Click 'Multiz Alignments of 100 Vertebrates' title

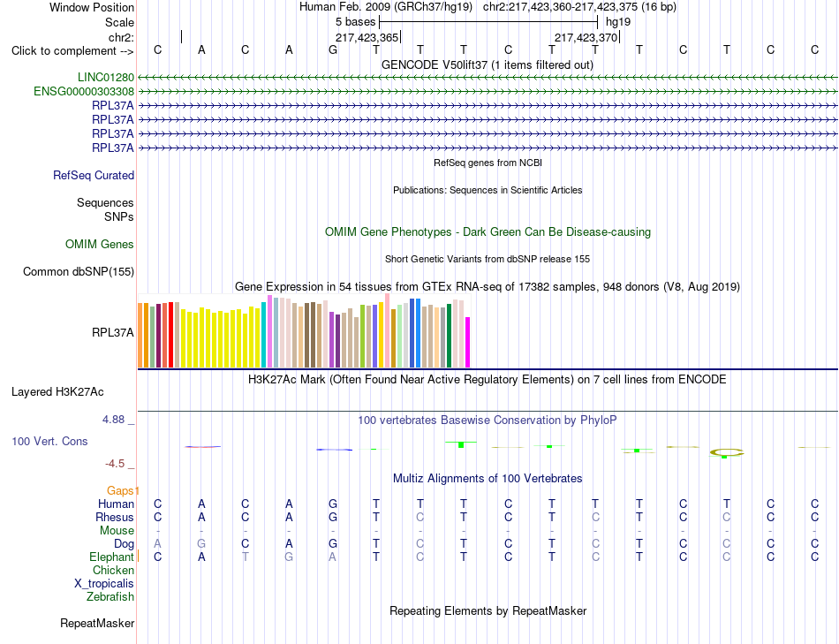point(488,479)
